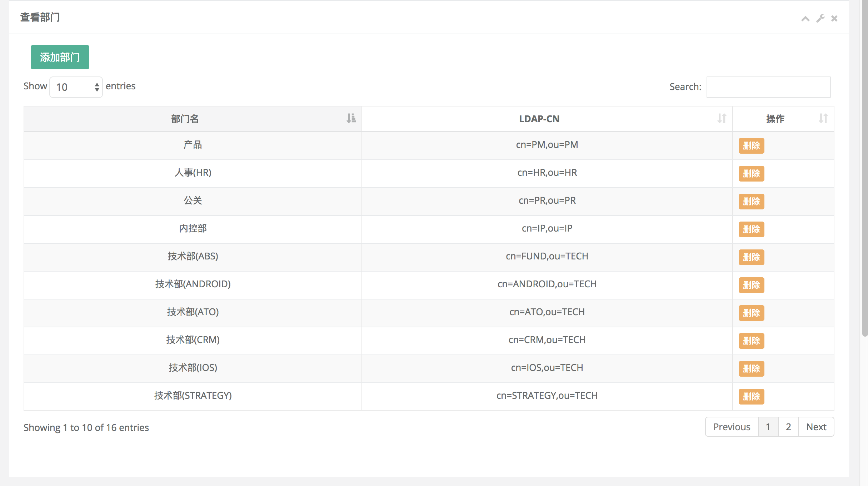Click the page vertical scrollbar thumb
This screenshot has height=486, width=868.
tap(864, 168)
